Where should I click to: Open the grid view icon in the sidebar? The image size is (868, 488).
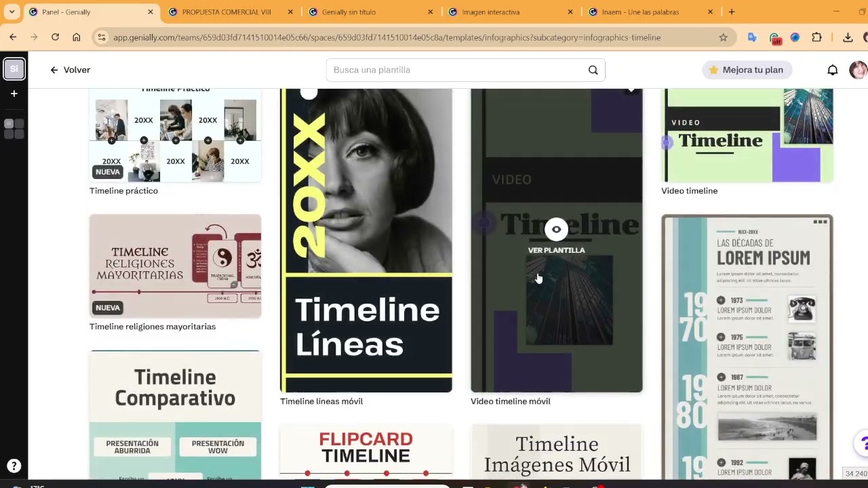pos(14,129)
